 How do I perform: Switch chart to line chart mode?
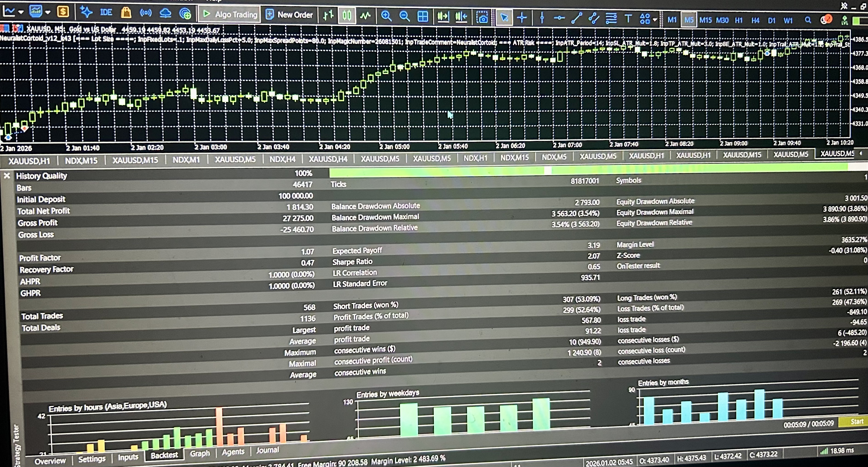(x=365, y=15)
